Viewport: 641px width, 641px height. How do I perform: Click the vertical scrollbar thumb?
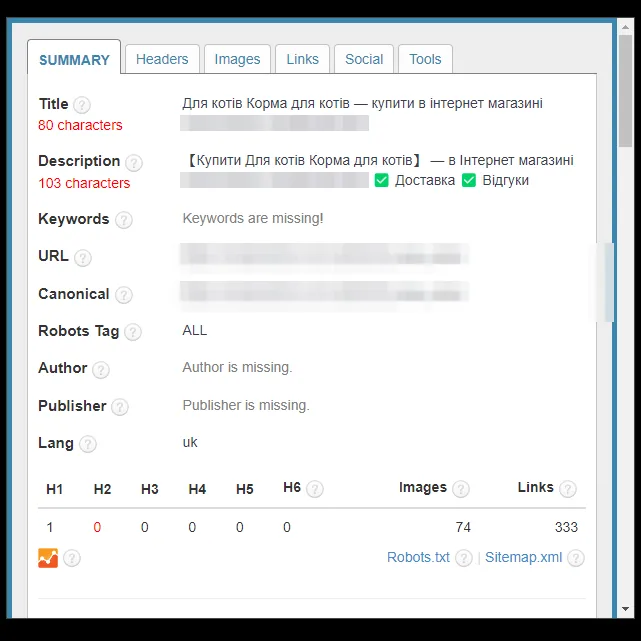pyautogui.click(x=625, y=91)
